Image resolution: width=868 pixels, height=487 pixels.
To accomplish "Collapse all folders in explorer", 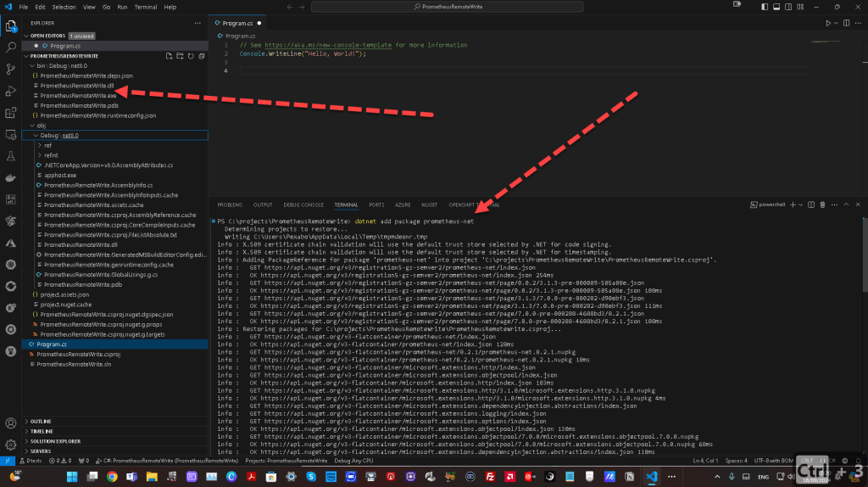I will (202, 56).
